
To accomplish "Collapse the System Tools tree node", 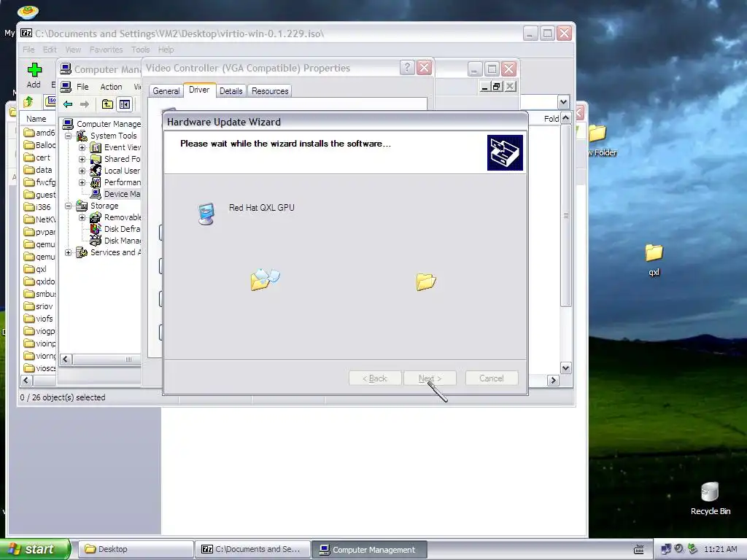I will (68, 136).
